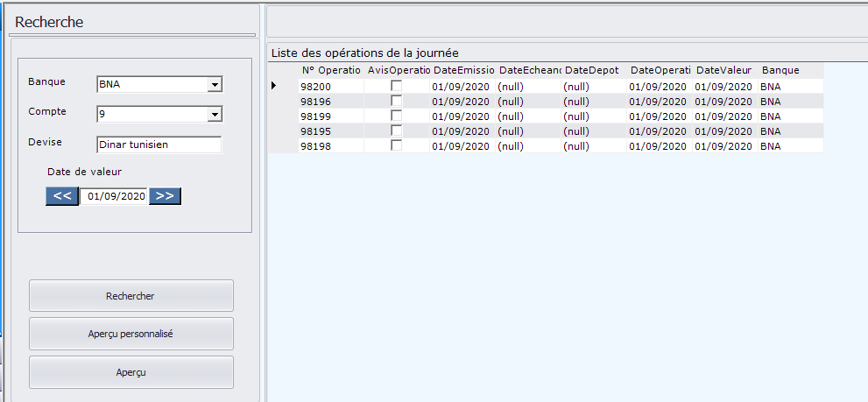The width and height of the screenshot is (868, 402).
Task: Select operation number 98198 cell
Action: 315,146
